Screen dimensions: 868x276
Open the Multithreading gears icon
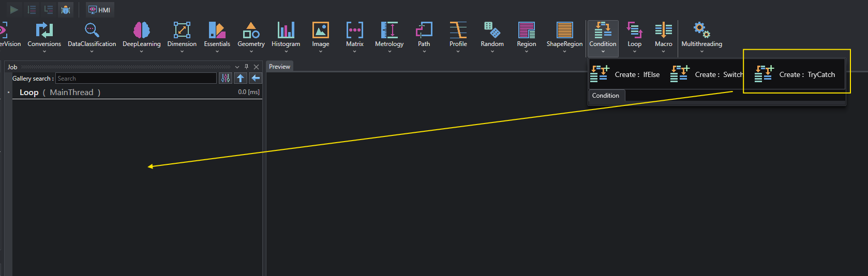point(701,30)
